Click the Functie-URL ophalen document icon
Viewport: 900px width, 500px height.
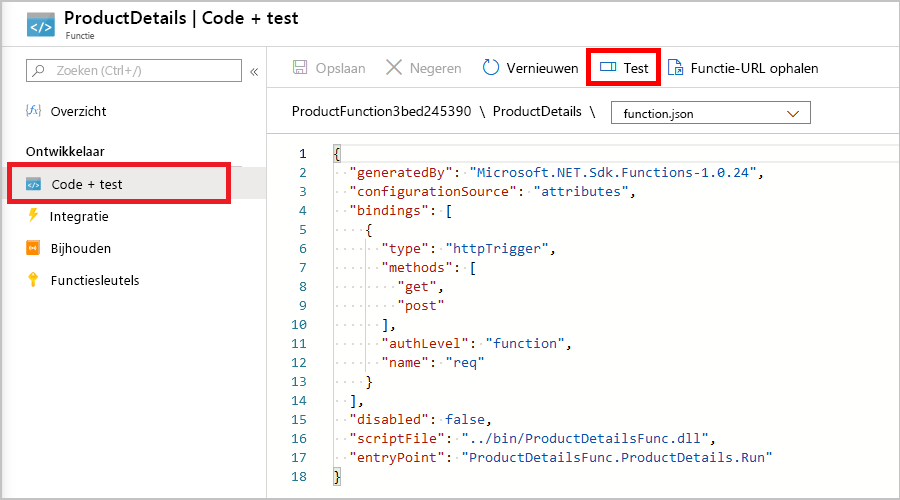[x=676, y=68]
